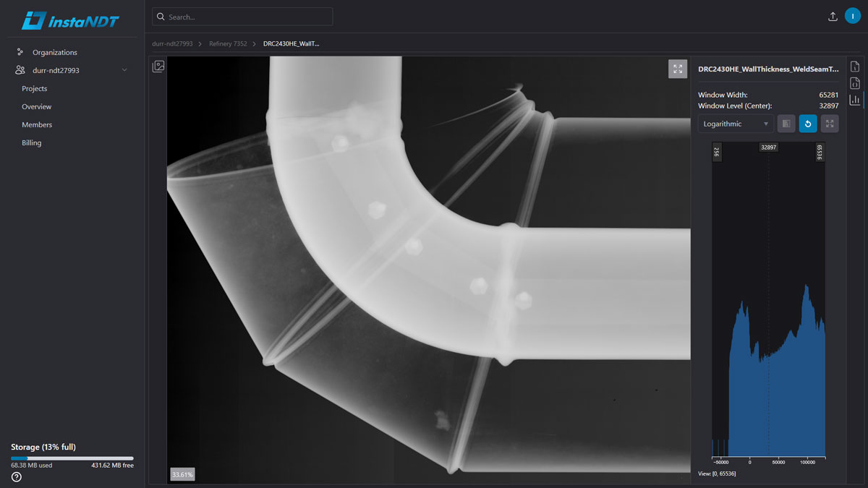Open the Logarithmic scale dropdown
868x488 pixels.
[x=736, y=124]
